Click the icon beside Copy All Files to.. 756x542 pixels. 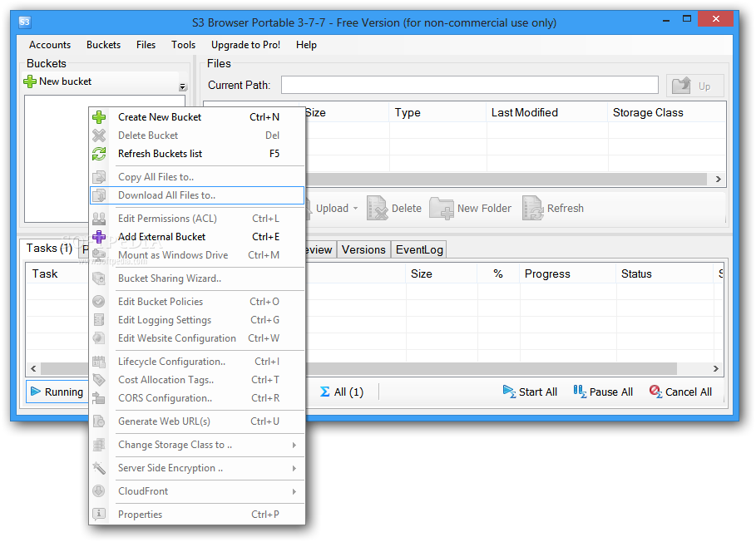point(99,177)
